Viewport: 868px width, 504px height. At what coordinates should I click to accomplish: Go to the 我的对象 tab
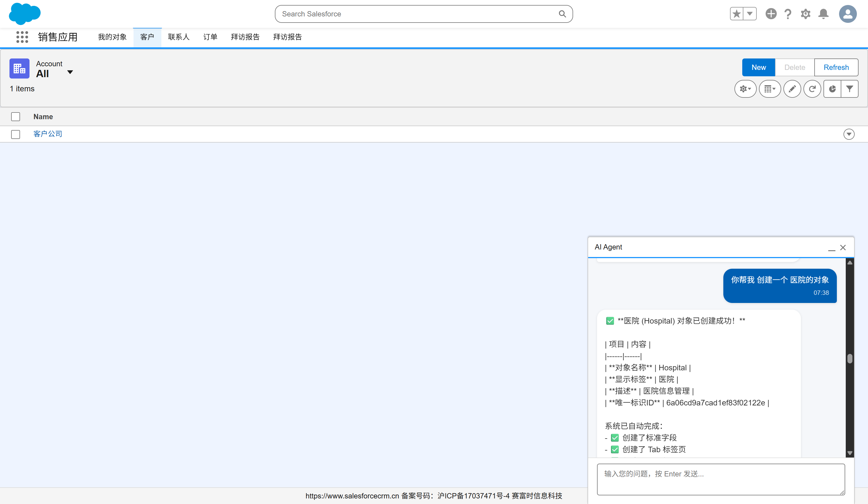coord(112,37)
